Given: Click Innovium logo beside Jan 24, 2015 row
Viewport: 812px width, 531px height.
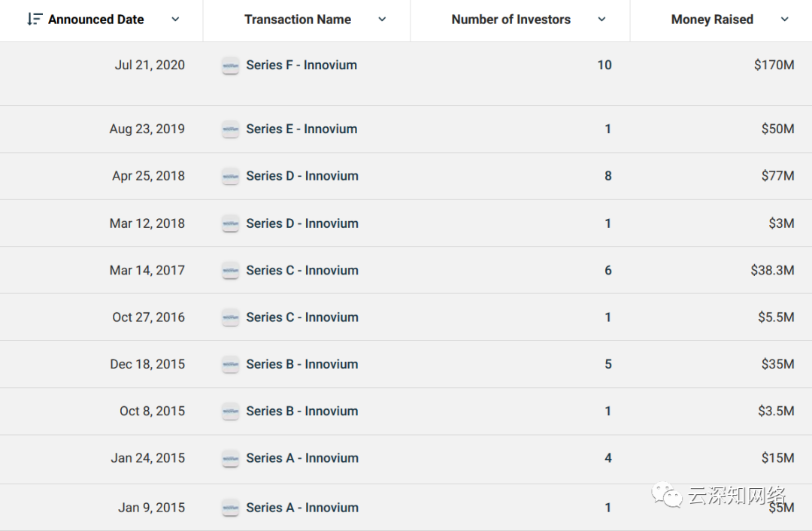Looking at the screenshot, I should (x=230, y=459).
